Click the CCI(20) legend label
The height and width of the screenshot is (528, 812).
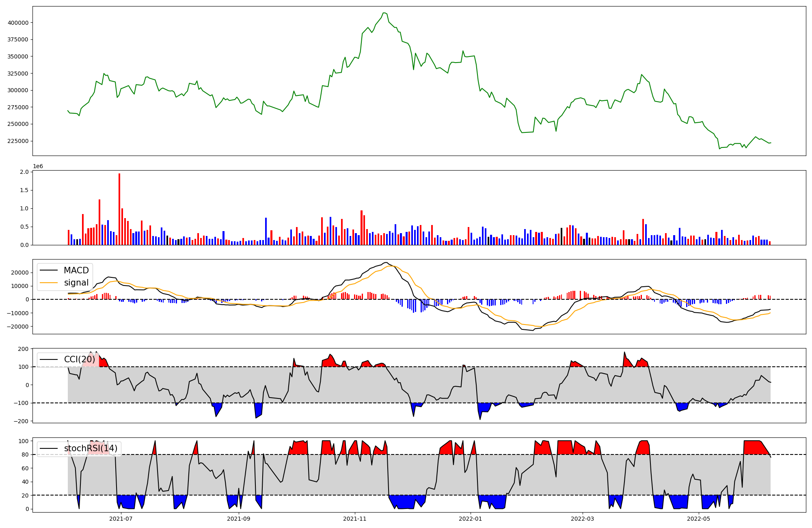pos(79,359)
